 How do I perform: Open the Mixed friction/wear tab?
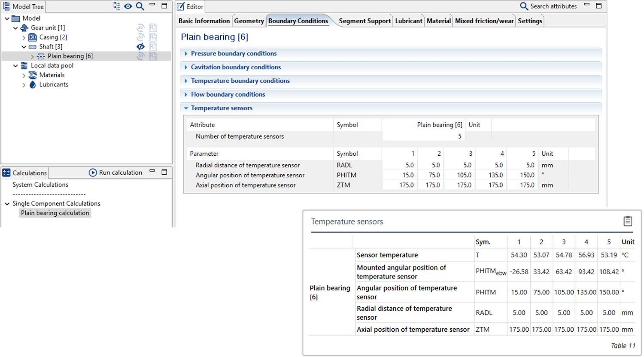(x=484, y=21)
